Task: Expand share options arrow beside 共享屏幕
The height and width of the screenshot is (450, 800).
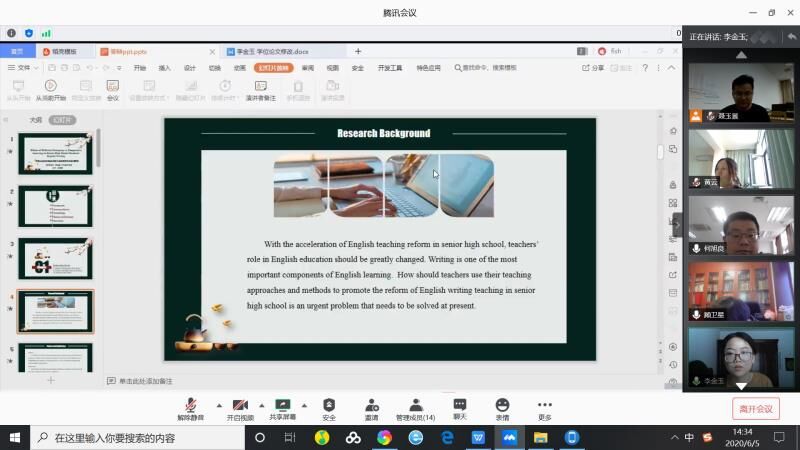Action: point(303,406)
